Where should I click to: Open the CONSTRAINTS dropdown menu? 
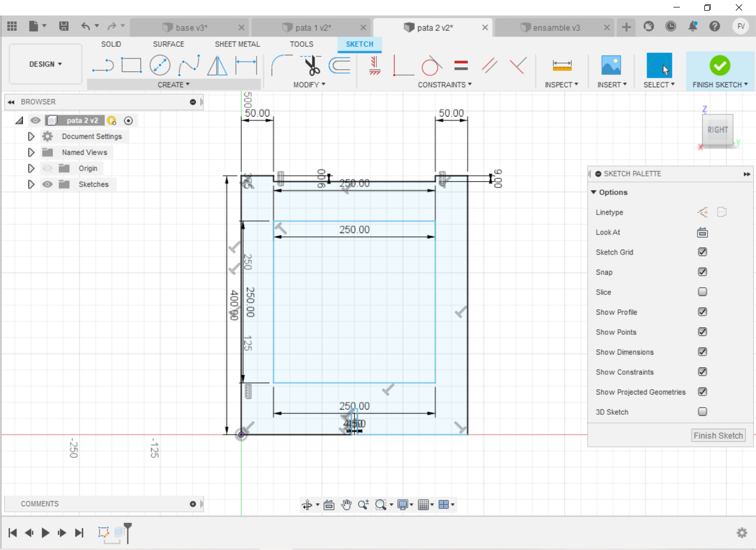coord(445,85)
